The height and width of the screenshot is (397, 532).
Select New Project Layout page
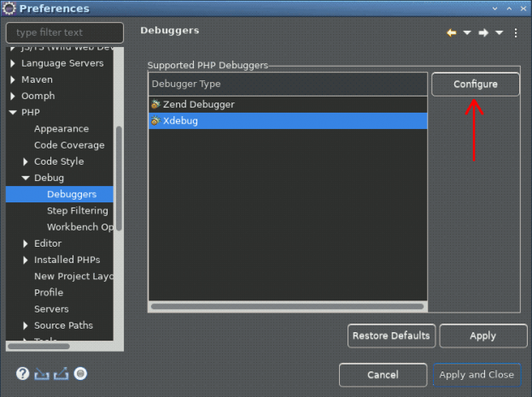coord(73,277)
